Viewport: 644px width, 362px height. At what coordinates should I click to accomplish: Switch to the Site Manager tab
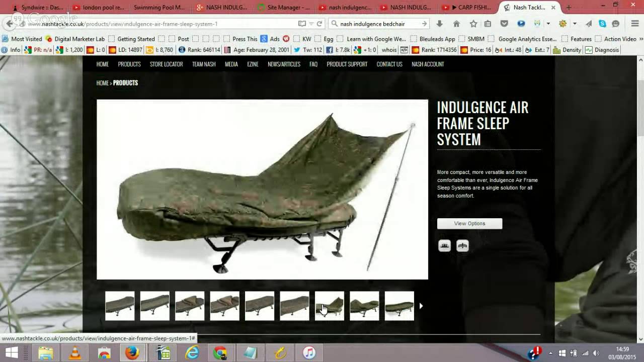283,8
